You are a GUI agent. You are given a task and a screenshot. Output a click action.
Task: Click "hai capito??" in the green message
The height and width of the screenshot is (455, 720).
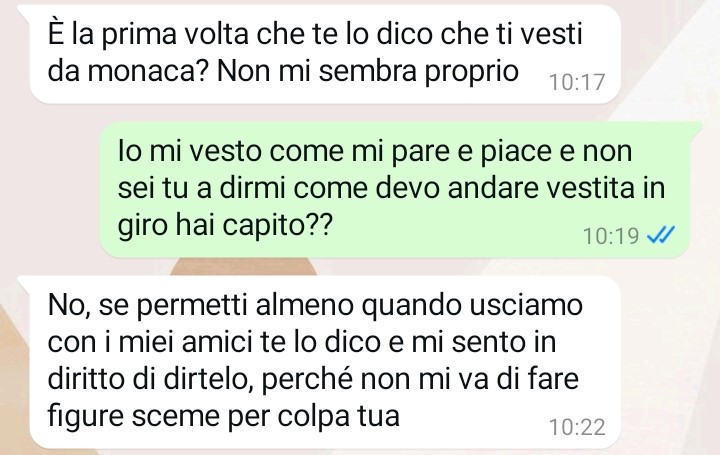coord(254,226)
